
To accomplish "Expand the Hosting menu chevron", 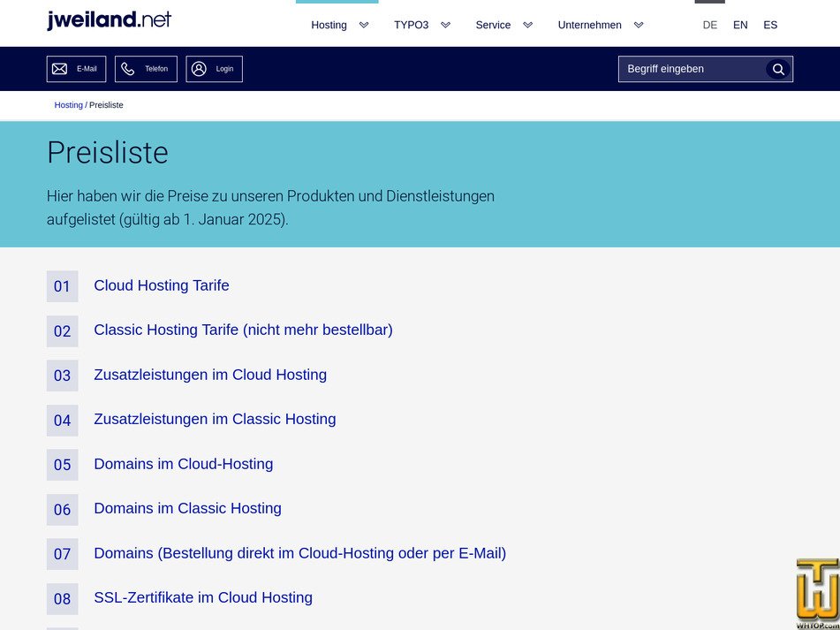I will coord(364,25).
